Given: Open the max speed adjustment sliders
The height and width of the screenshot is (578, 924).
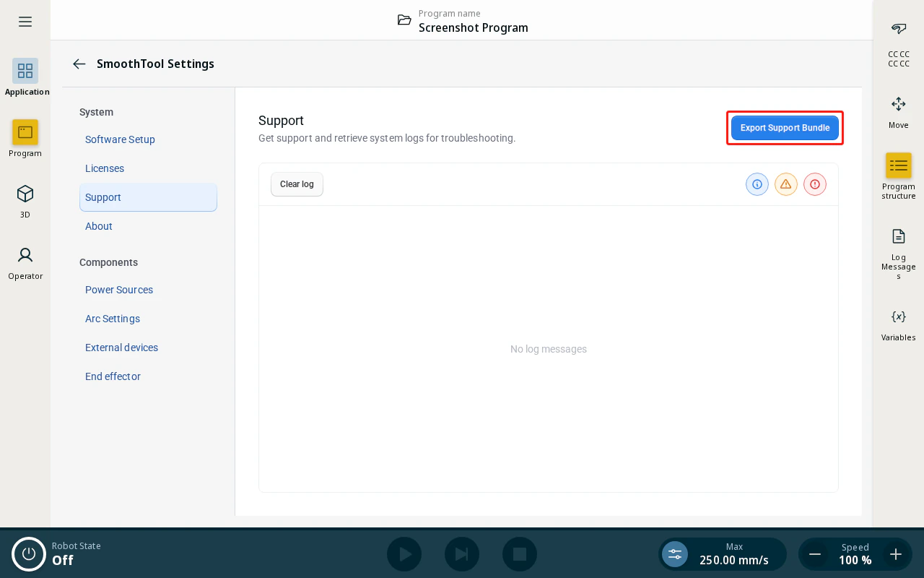Looking at the screenshot, I should 675,554.
